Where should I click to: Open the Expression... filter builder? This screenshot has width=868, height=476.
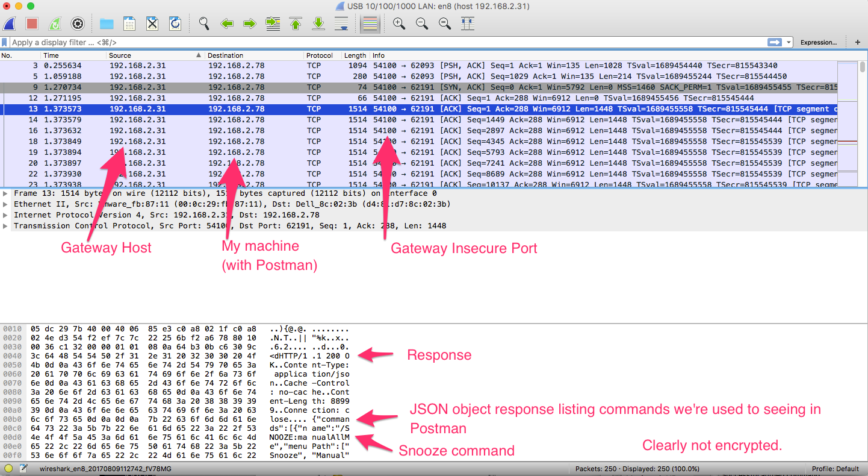pyautogui.click(x=819, y=42)
